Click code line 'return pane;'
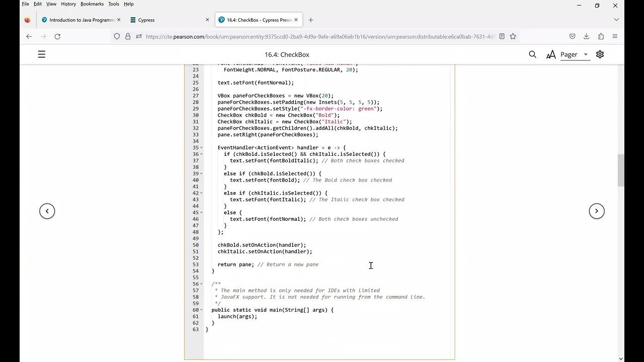The height and width of the screenshot is (362, 644). (236, 264)
